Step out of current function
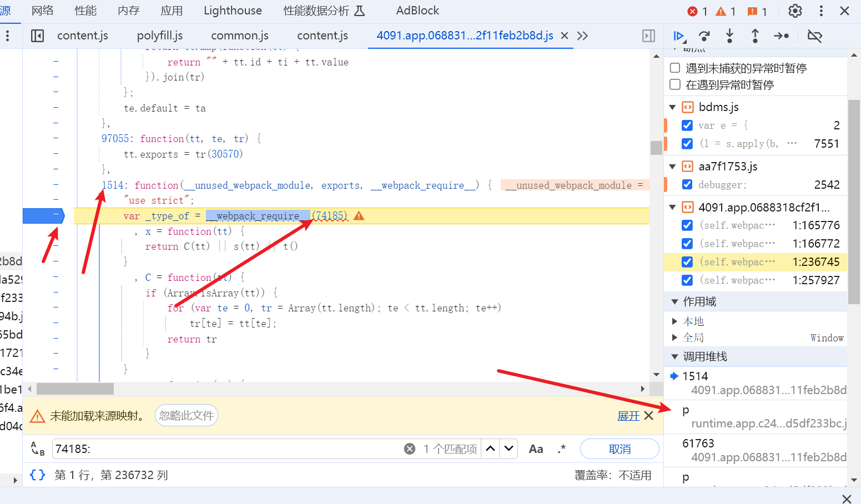 pyautogui.click(x=755, y=36)
